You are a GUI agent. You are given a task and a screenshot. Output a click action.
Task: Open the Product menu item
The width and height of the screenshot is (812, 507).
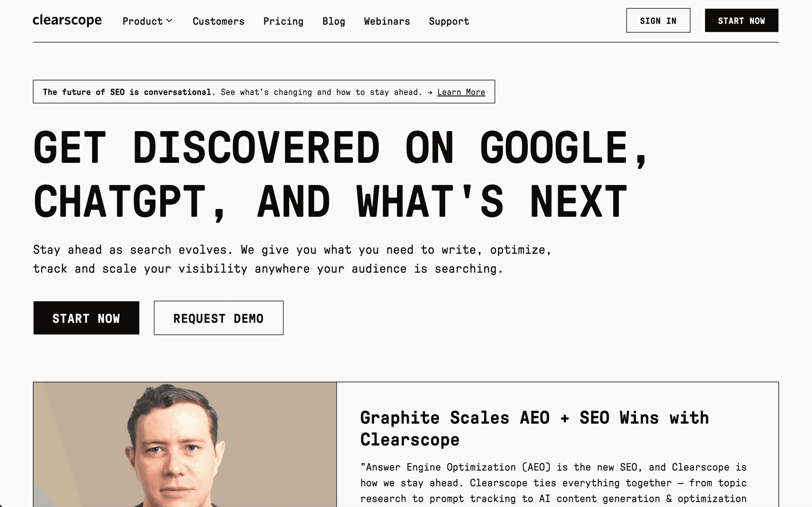pos(143,21)
